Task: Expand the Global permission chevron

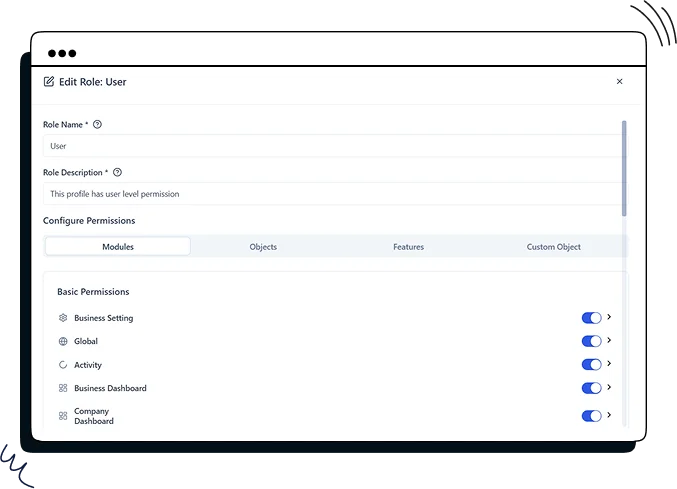Action: tap(609, 340)
